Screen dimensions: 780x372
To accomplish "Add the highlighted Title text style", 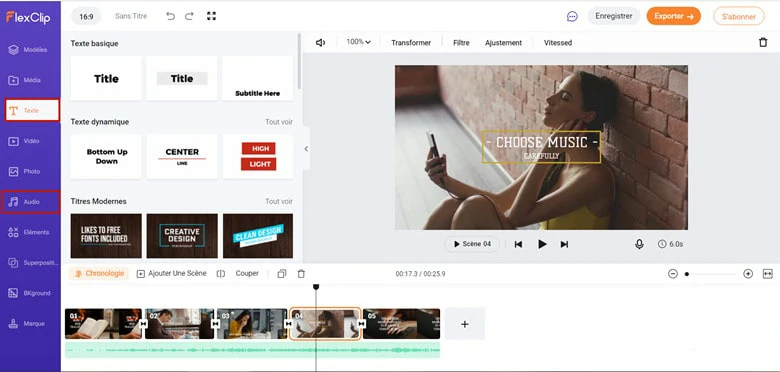I will coord(182,79).
